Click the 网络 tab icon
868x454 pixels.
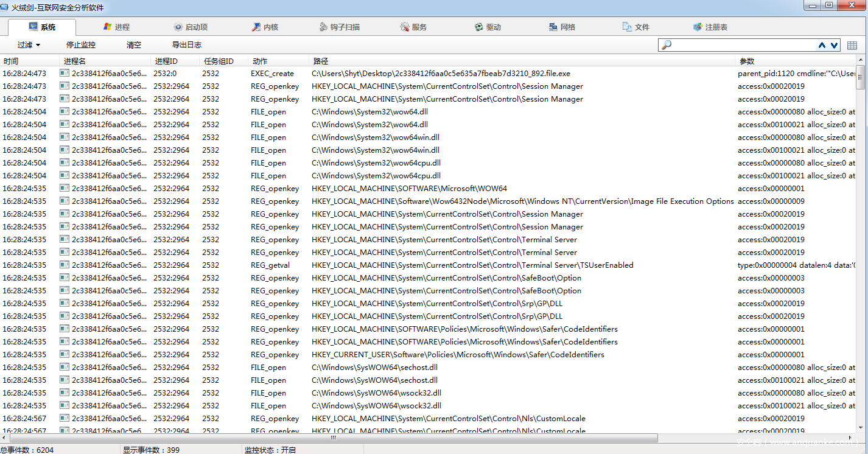(x=553, y=27)
